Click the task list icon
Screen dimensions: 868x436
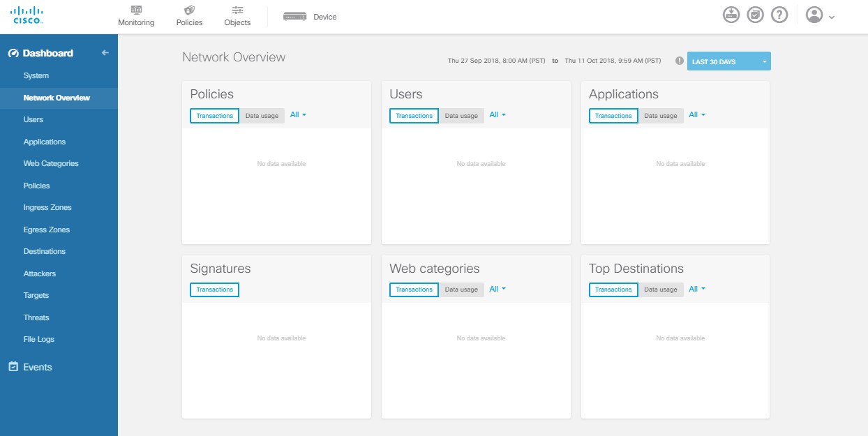755,14
